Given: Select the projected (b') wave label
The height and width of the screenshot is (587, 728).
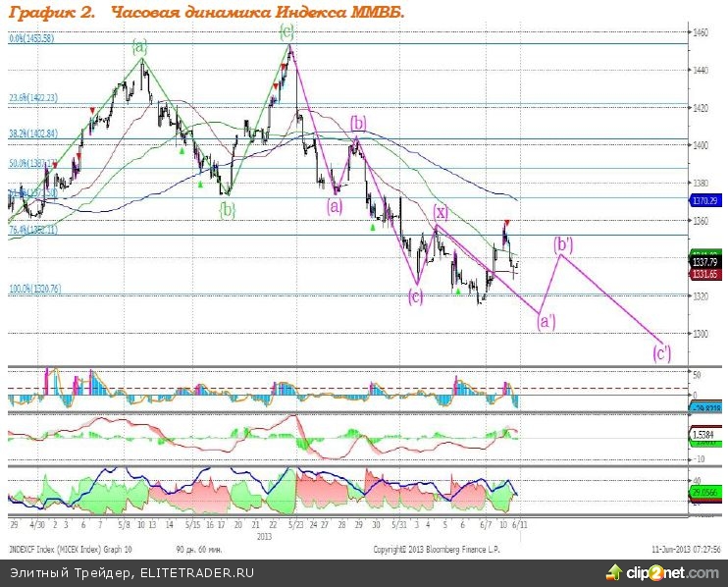Looking at the screenshot, I should pos(563,242).
